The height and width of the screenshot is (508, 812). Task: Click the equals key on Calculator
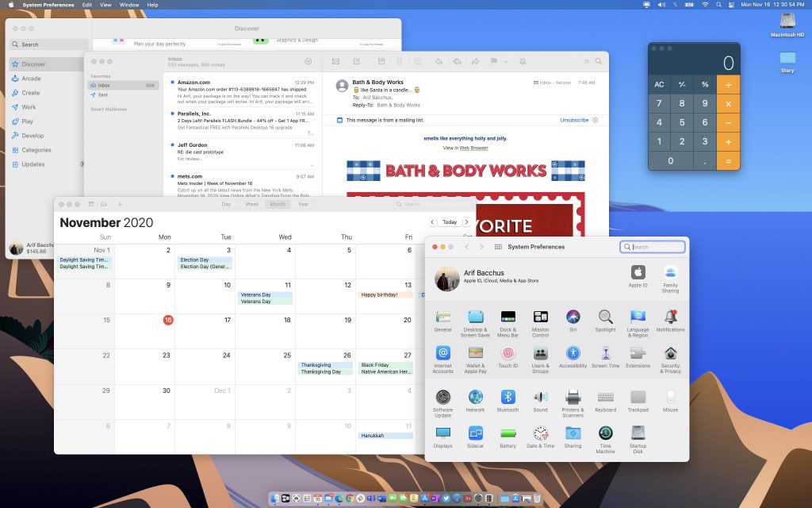(x=728, y=160)
